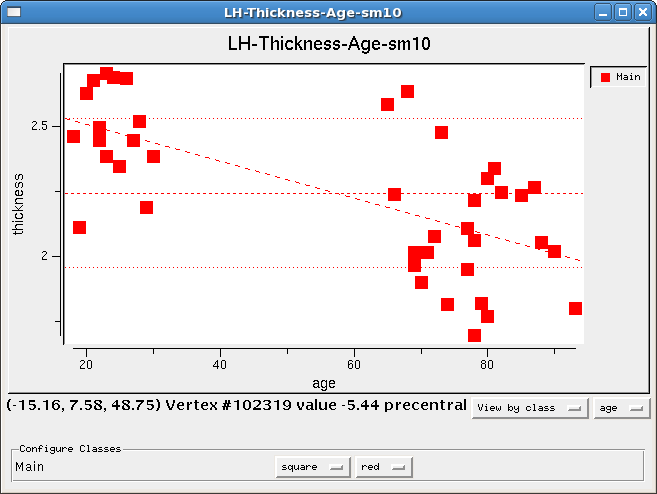
Task: Open the View by class dropdown
Action: [x=530, y=408]
